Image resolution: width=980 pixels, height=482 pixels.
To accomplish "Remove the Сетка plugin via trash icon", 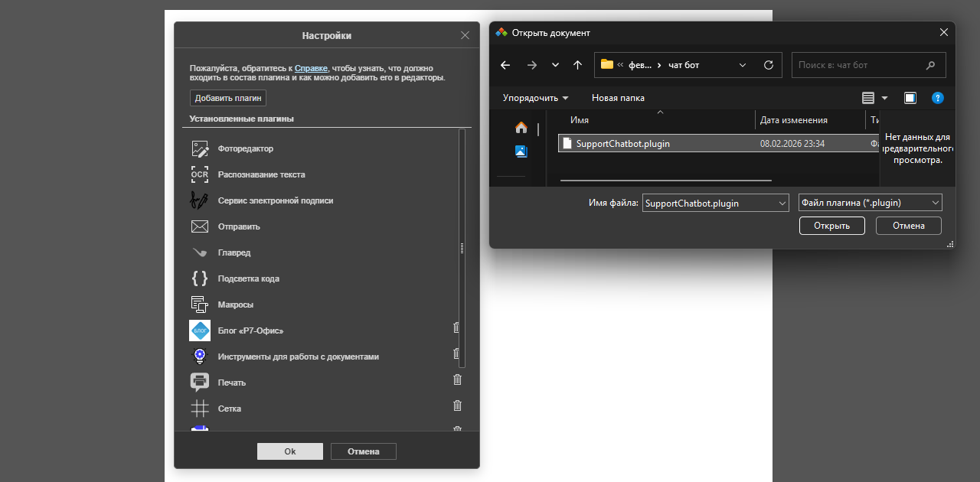I will tap(457, 405).
